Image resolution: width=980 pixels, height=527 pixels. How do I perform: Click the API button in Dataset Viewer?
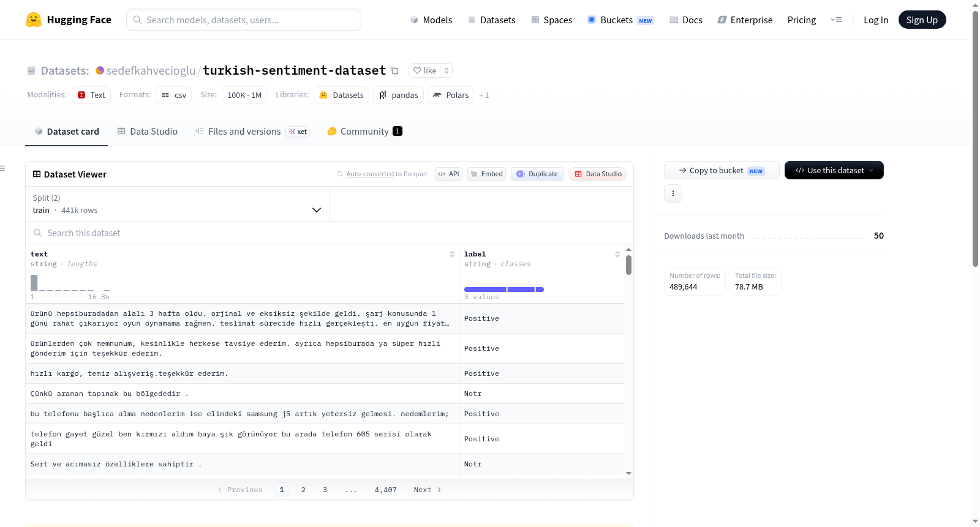coord(448,174)
